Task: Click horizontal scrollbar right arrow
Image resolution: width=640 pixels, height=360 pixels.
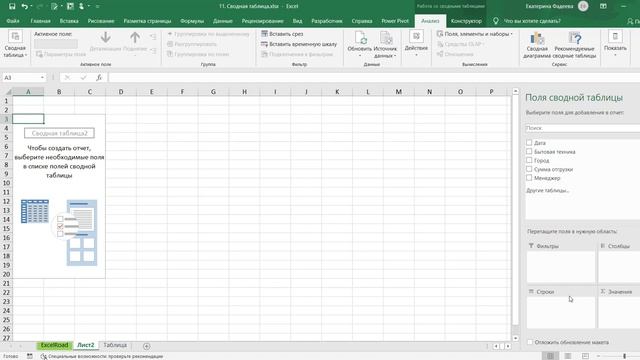Action: pos(508,346)
